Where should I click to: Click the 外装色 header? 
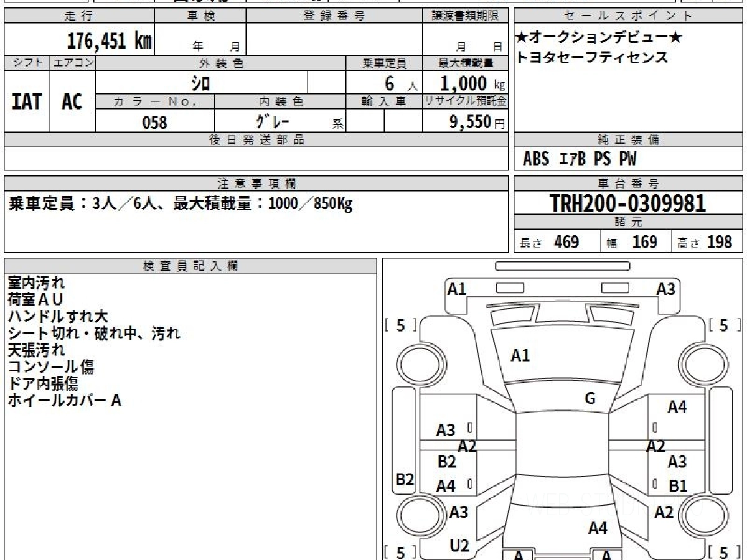pyautogui.click(x=221, y=63)
